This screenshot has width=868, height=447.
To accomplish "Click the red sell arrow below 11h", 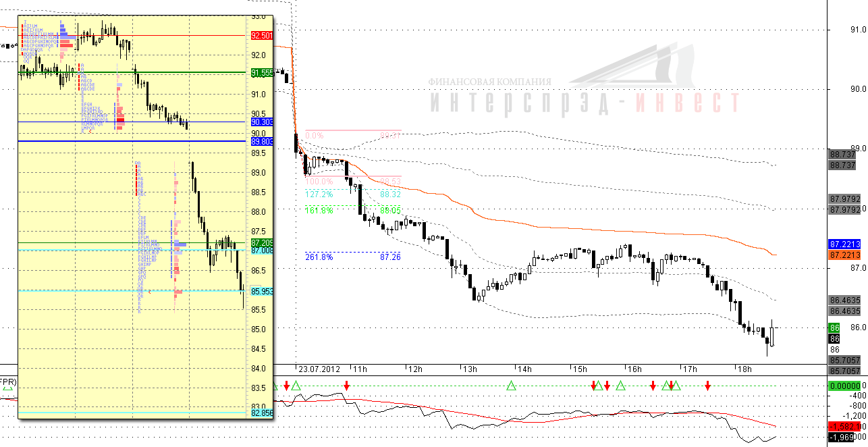I will (346, 386).
